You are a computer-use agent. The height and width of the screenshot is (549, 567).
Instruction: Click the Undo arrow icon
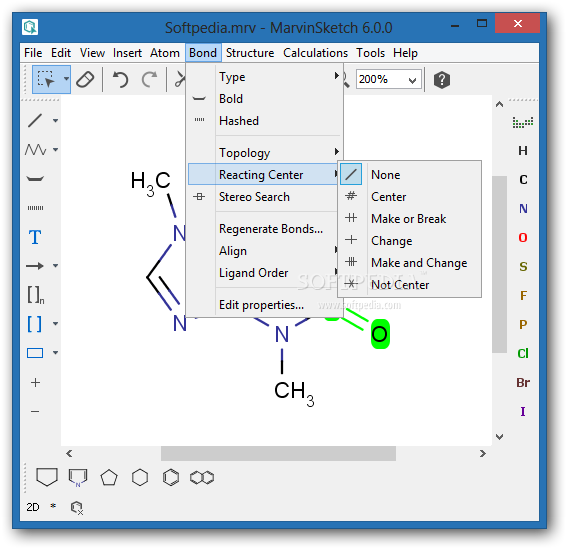pyautogui.click(x=120, y=79)
